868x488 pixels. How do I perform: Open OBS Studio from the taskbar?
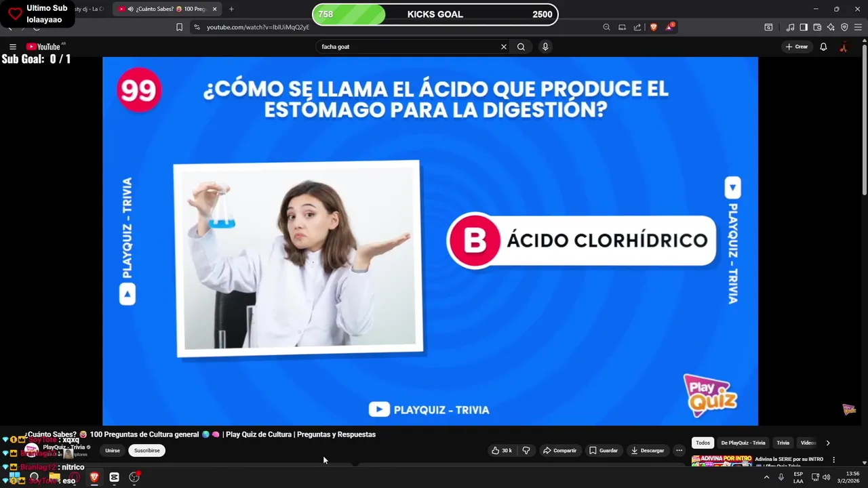tap(134, 477)
